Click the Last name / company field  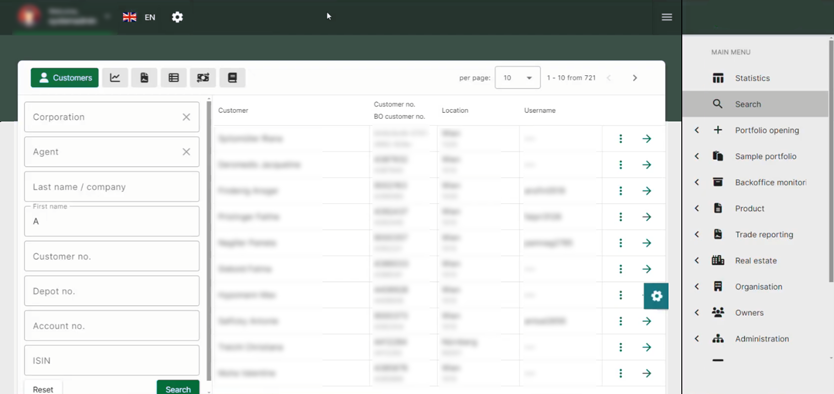point(112,187)
